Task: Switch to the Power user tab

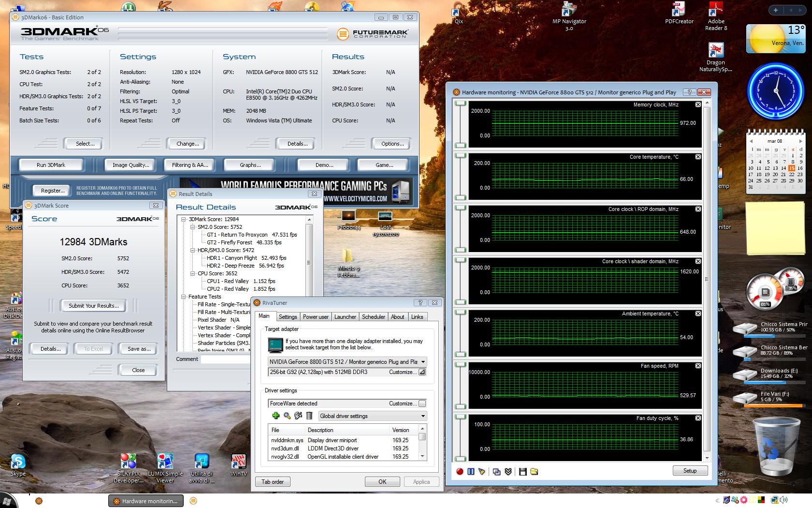Action: tap(316, 317)
